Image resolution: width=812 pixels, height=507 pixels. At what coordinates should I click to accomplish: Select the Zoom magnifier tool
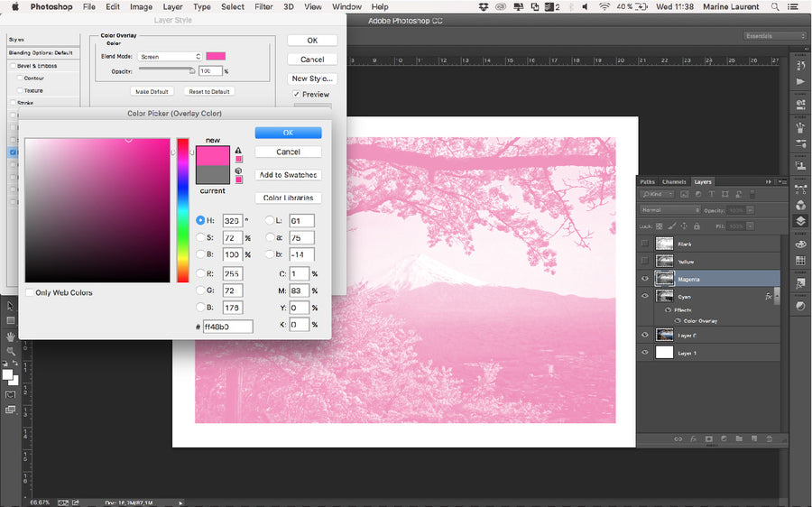coord(10,351)
